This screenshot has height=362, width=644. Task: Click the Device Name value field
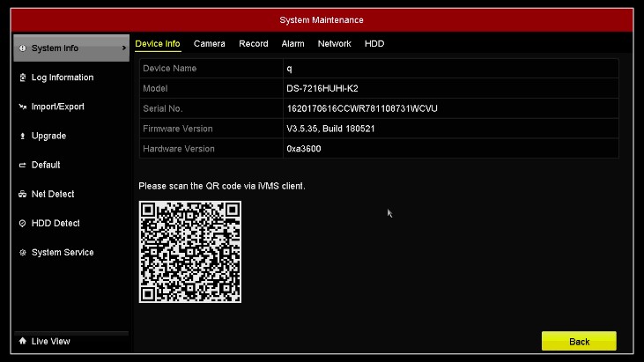click(x=449, y=69)
